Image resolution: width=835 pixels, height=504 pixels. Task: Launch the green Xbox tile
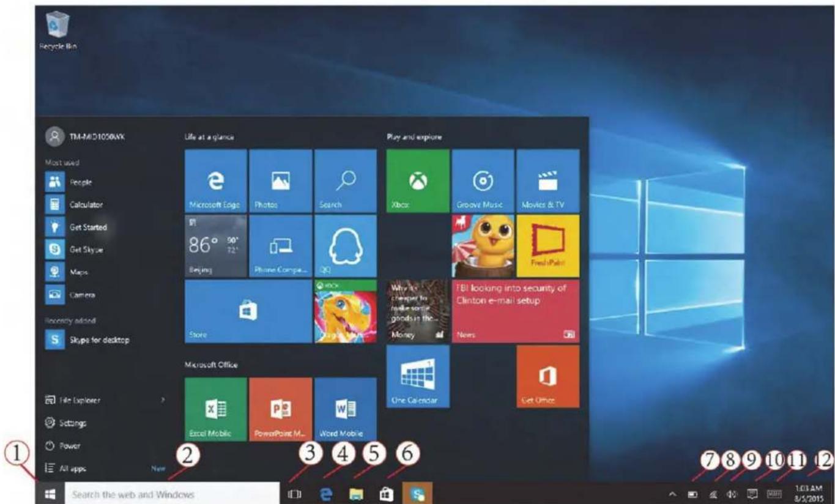418,180
